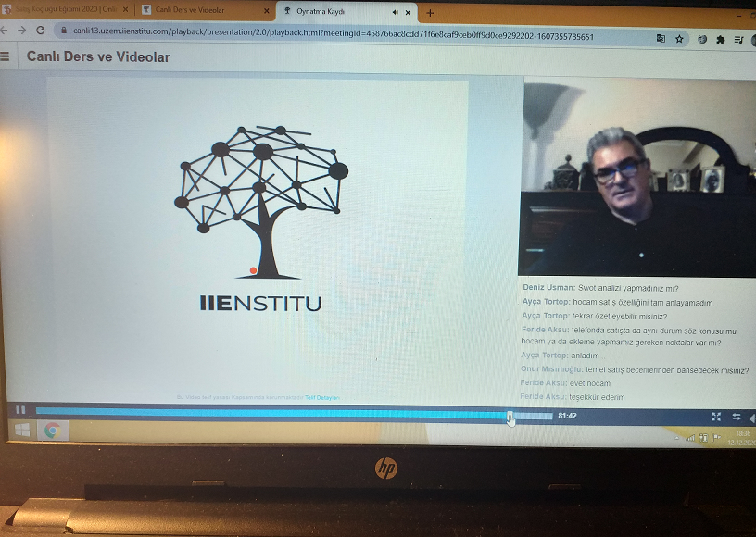Screen dimensions: 756x537
Task: View site info via the lock icon
Action: pyautogui.click(x=63, y=31)
